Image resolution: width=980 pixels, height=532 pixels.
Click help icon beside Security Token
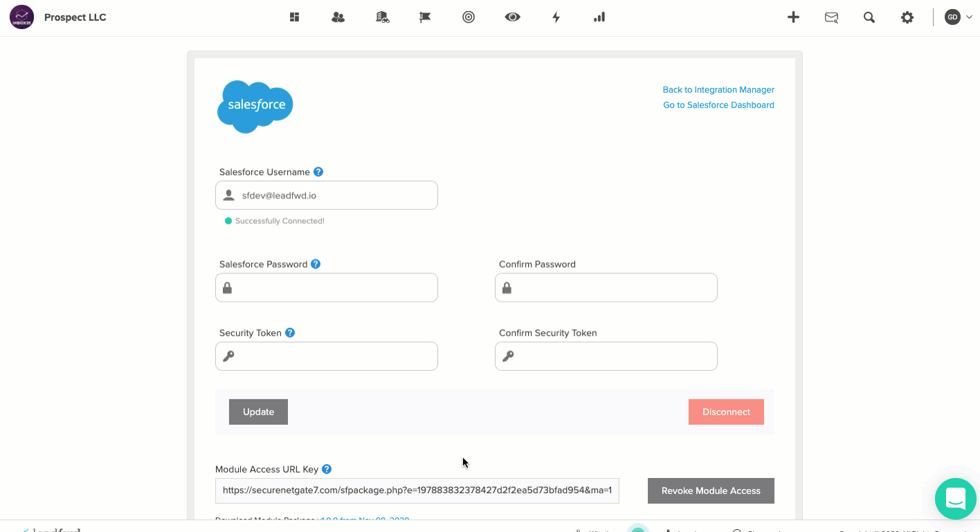point(290,332)
